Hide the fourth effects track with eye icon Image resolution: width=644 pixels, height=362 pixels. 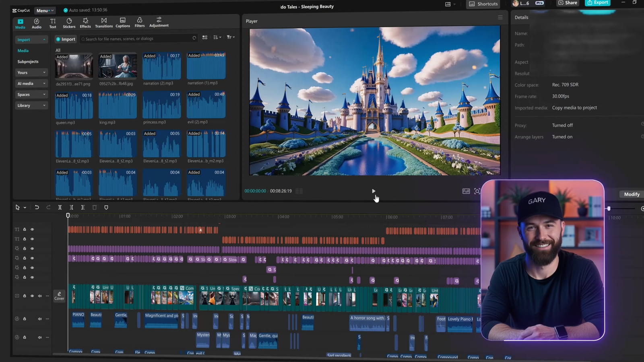point(32,277)
